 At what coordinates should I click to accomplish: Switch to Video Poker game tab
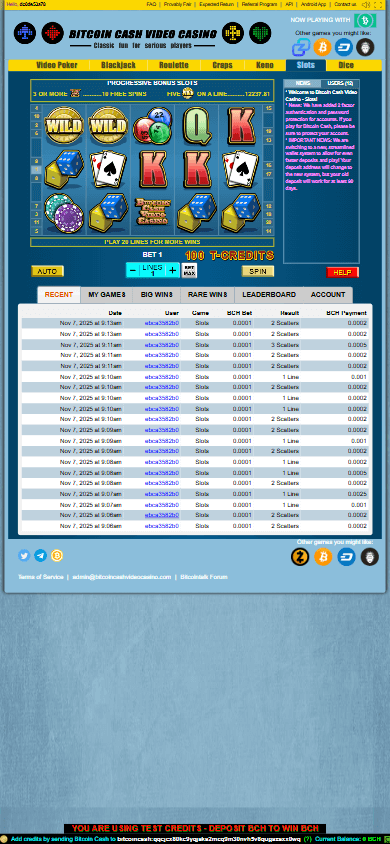point(56,65)
